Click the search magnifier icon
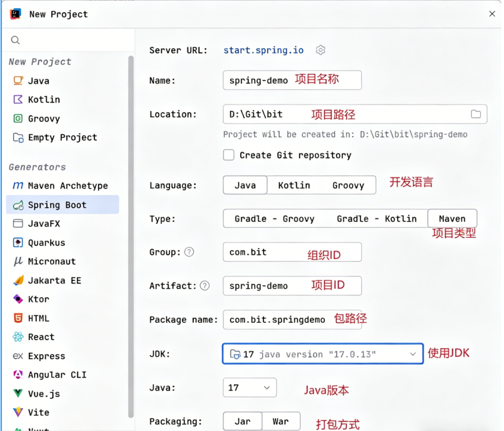This screenshot has height=431, width=504. coord(16,40)
